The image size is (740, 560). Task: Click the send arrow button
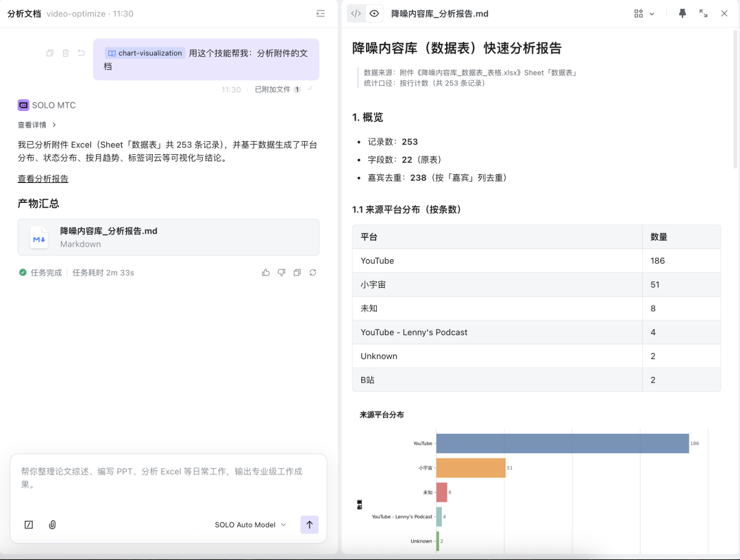309,524
